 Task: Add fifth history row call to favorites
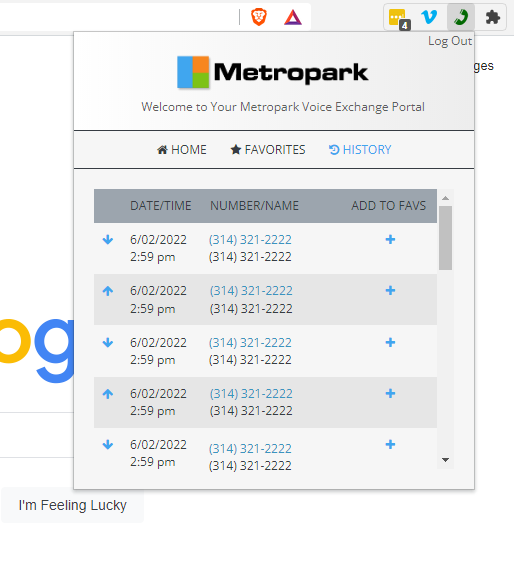(x=390, y=444)
